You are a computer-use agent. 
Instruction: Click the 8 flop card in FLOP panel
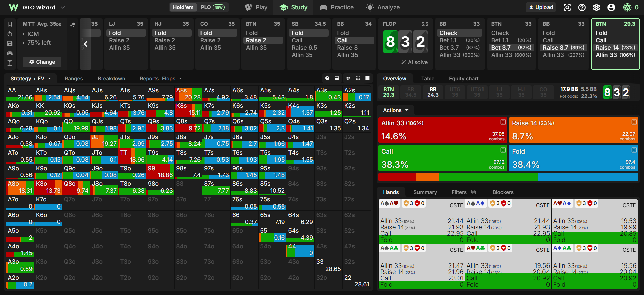point(390,42)
